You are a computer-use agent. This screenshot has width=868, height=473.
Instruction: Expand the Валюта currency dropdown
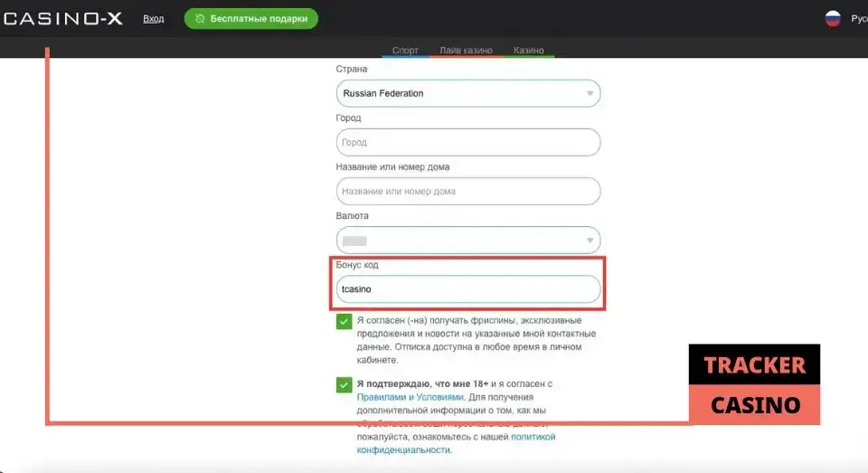[467, 241]
